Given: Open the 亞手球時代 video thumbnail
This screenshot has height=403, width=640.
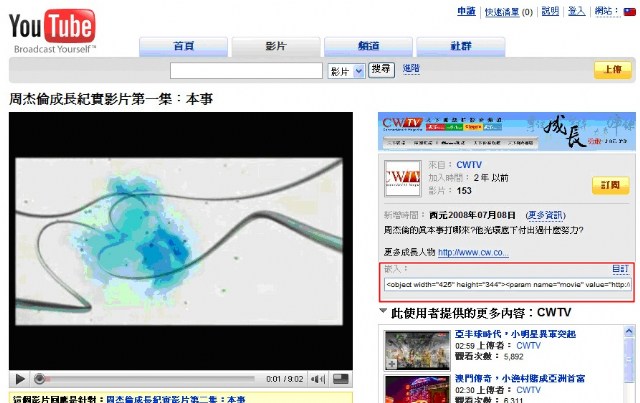Looking at the screenshot, I should pyautogui.click(x=417, y=350).
